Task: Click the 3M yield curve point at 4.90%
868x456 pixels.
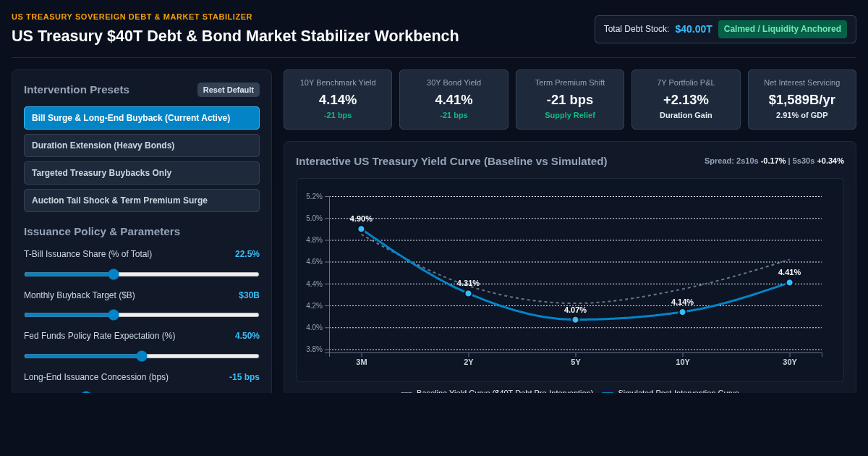Action: tap(362, 229)
